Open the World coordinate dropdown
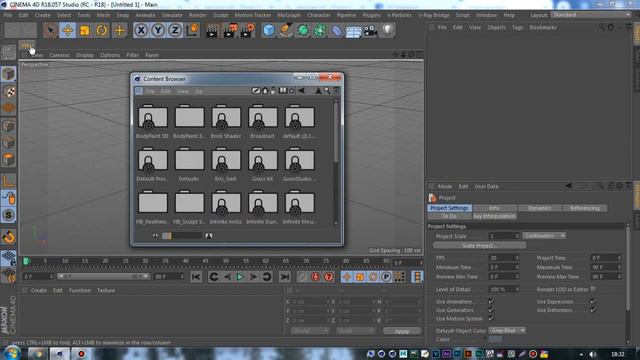Screen dimensions: 640x360 (x=309, y=331)
